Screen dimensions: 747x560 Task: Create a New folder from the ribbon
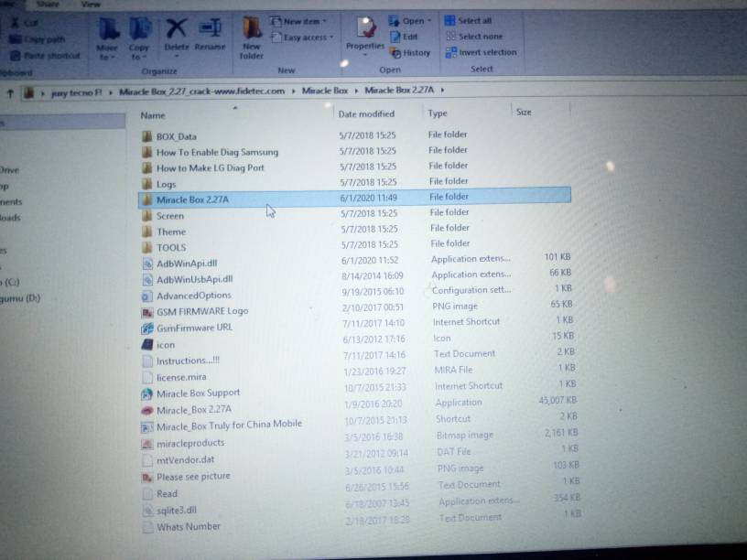251,38
